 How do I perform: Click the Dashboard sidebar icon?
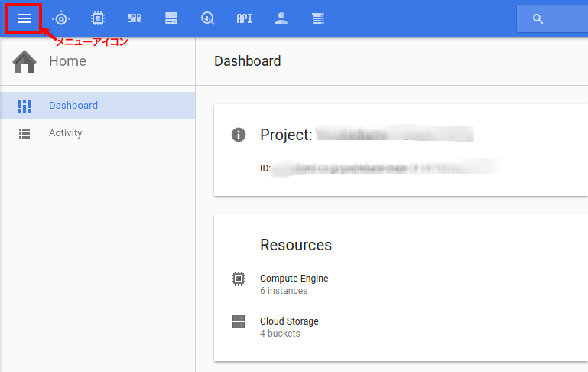coord(24,106)
